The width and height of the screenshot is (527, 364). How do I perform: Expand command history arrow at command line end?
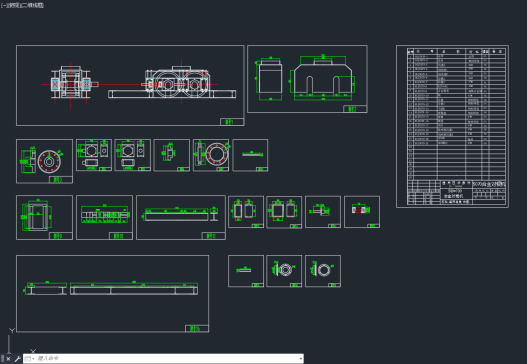[x=300, y=359]
